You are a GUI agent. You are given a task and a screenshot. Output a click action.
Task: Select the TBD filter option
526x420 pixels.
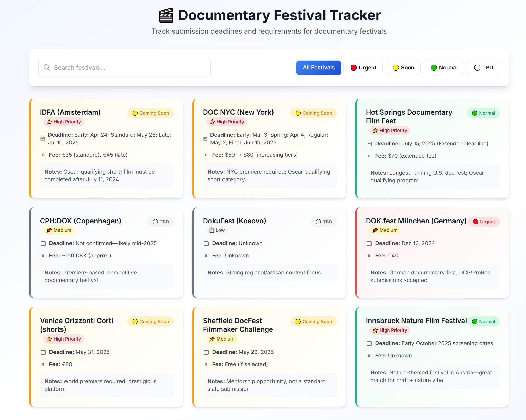(483, 67)
